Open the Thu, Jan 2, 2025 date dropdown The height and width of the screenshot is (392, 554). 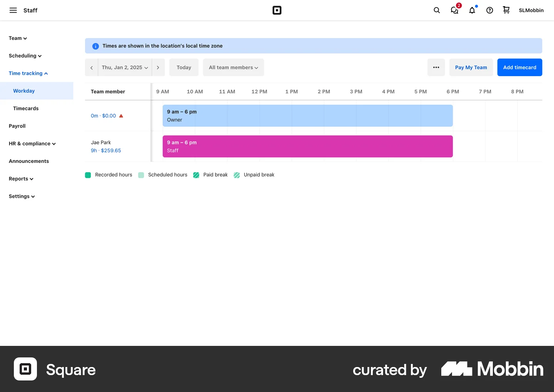[125, 68]
